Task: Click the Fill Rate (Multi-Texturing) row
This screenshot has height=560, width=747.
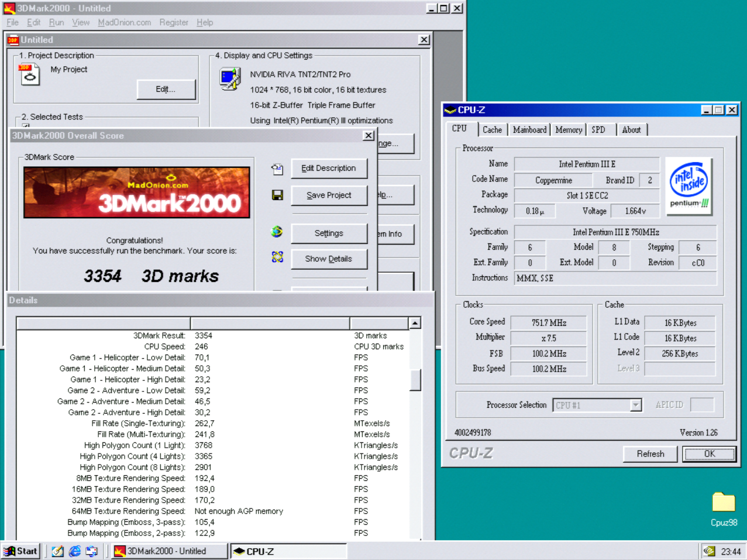Action: click(214, 434)
